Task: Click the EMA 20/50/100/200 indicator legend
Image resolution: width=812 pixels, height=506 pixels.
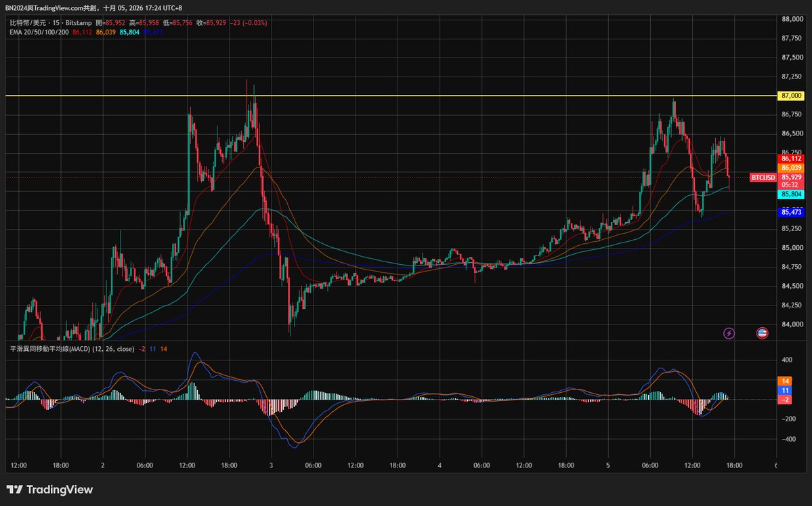Action: 39,32
